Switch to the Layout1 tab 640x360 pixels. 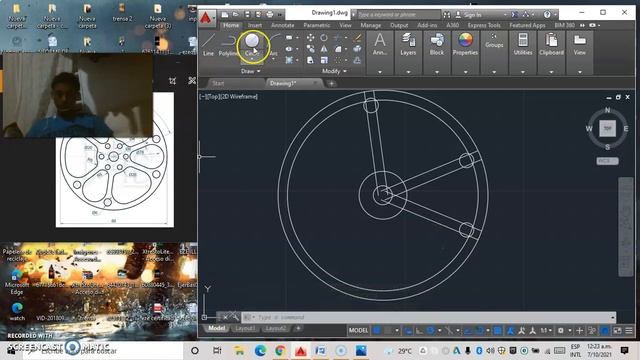244,329
